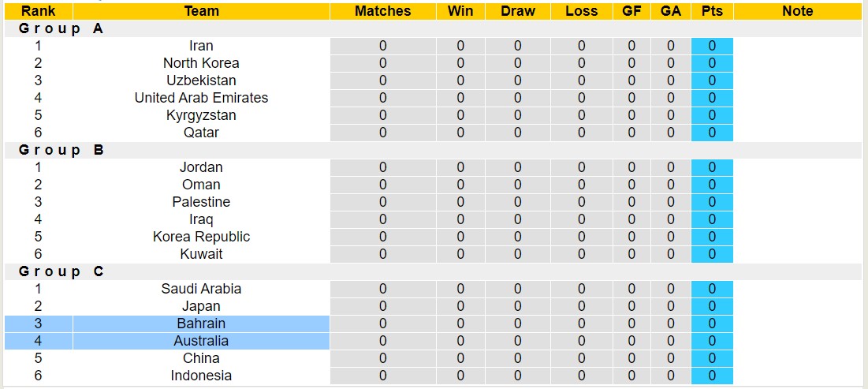Viewport: 868px width, 389px height.
Task: Open the Jordan team entry
Action: 201,167
